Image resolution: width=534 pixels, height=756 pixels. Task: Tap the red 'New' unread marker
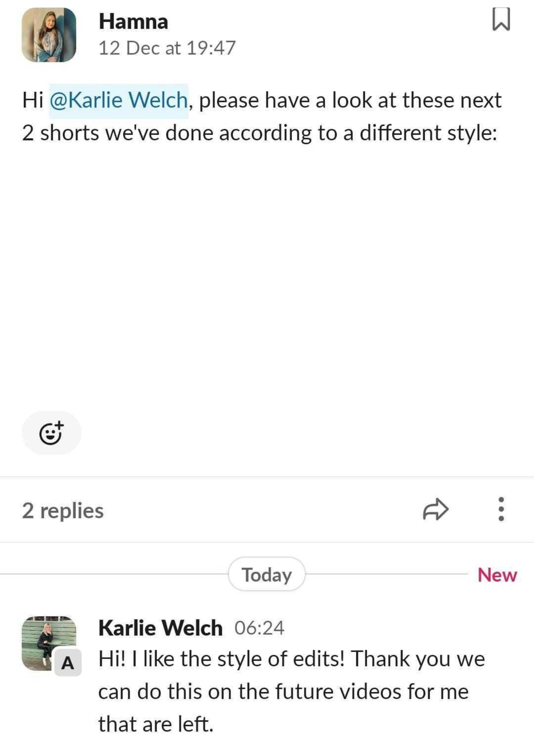(x=497, y=575)
